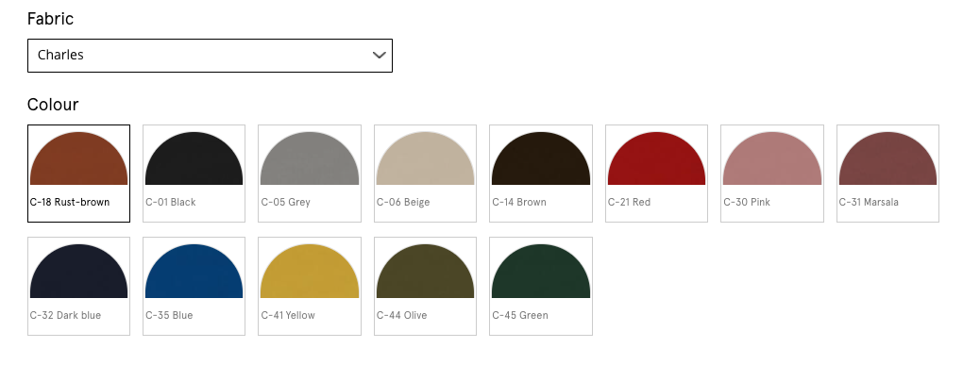Image resolution: width=980 pixels, height=365 pixels.
Task: Choose the C-31 Marsala colour swatch
Action: pyautogui.click(x=887, y=174)
